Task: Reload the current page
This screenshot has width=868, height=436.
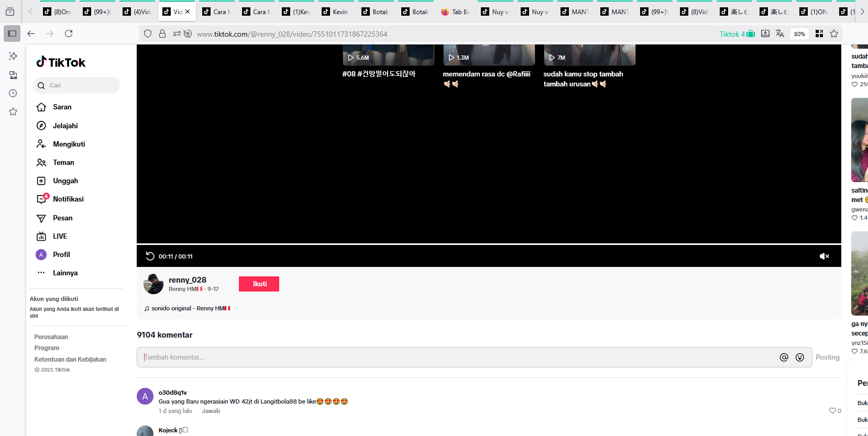Action: coord(69,33)
